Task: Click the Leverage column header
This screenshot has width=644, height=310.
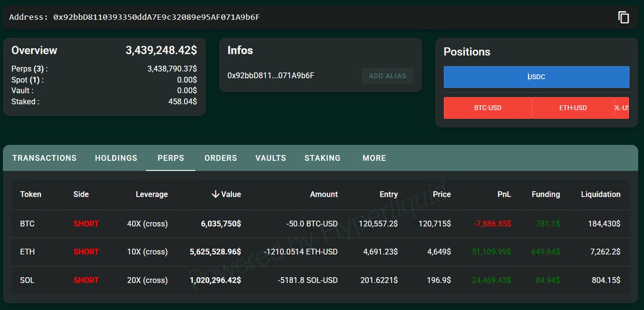Action: coord(151,194)
